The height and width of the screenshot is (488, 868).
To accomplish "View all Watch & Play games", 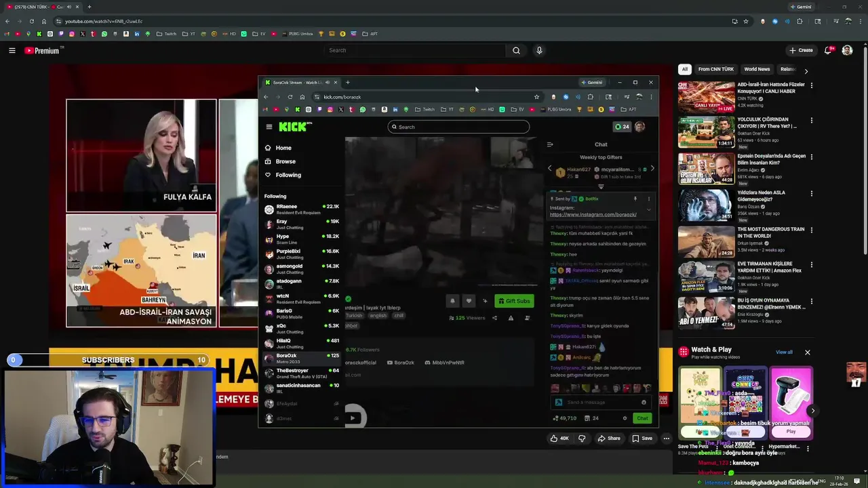I will point(784,352).
